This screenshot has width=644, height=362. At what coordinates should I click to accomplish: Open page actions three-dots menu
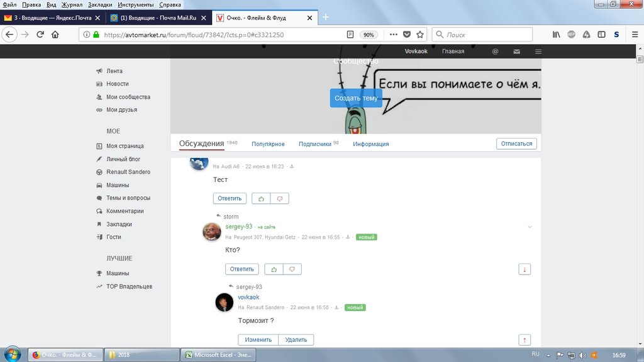point(394,35)
